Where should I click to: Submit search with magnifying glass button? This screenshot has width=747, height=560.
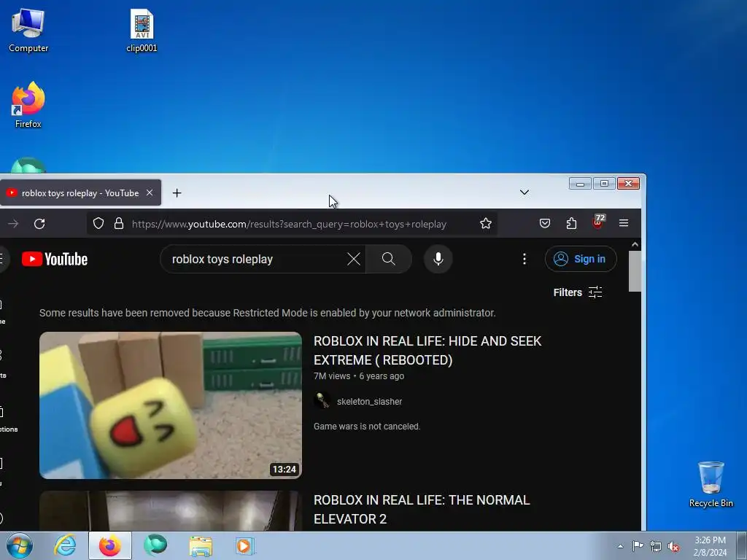tap(389, 259)
